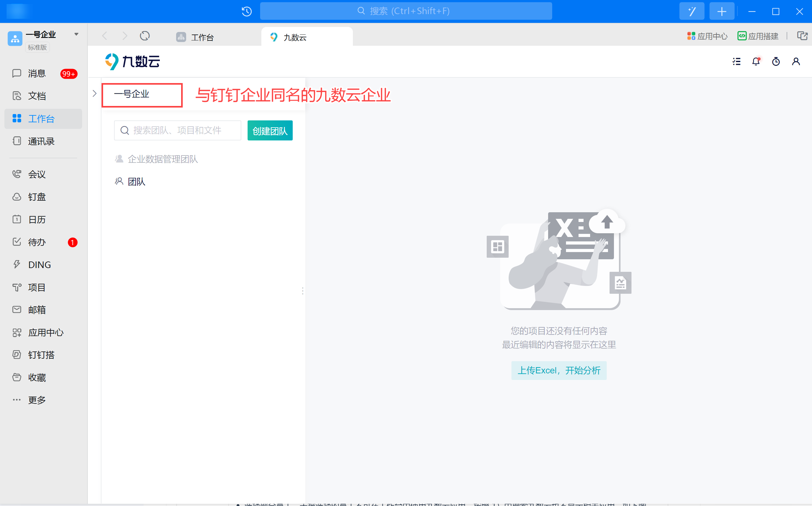Click the plus icon in title bar

(x=722, y=11)
